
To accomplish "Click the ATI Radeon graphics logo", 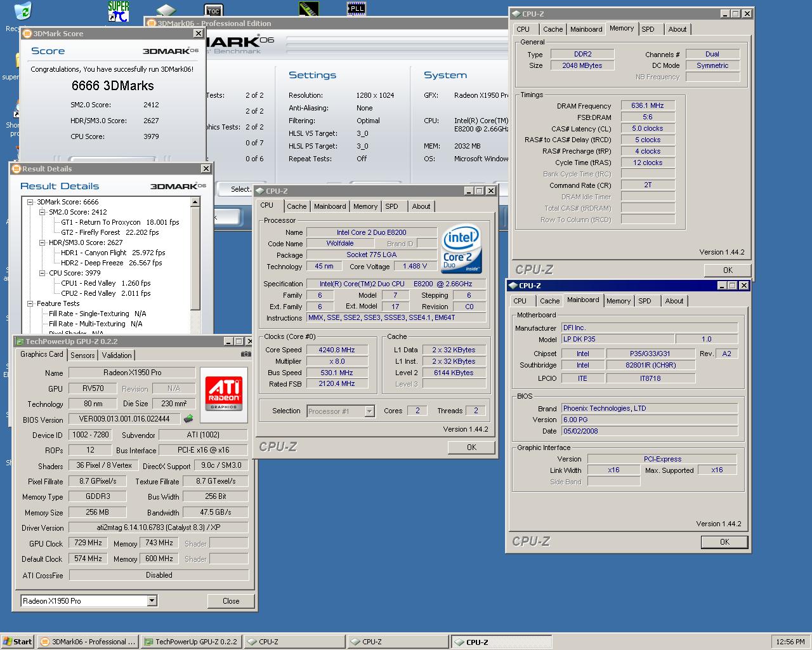I will (x=224, y=394).
